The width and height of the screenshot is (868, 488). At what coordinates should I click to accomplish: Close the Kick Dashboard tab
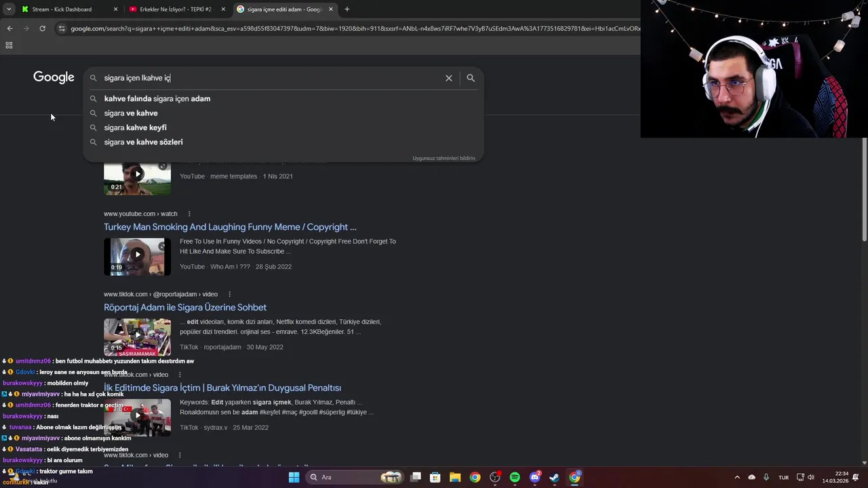click(115, 9)
